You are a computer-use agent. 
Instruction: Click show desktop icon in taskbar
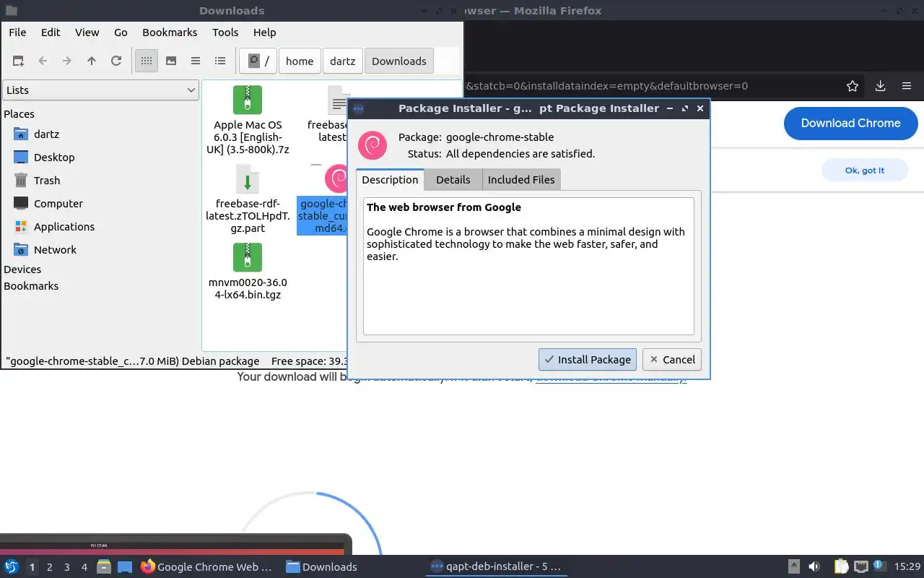[x=125, y=567]
